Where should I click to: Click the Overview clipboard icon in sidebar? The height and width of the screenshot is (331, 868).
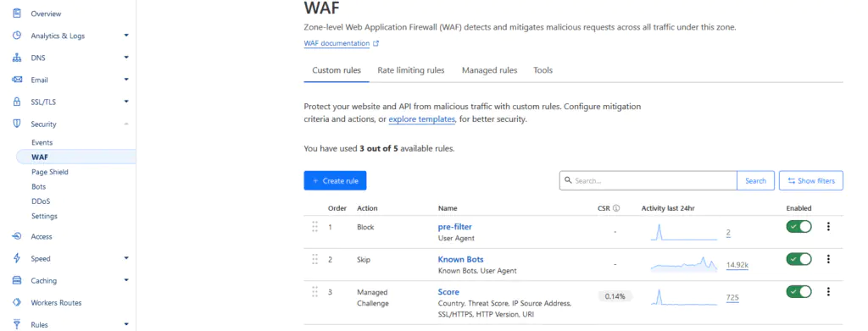click(17, 14)
